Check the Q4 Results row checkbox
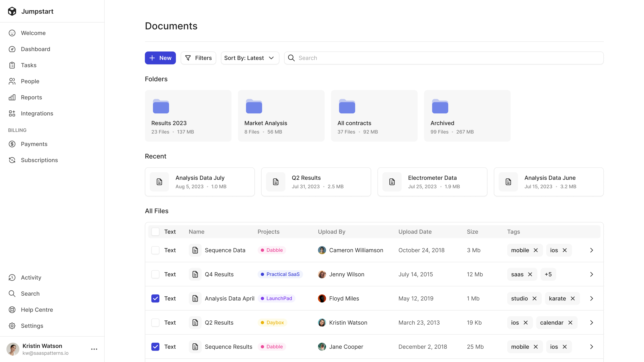Image resolution: width=644 pixels, height=362 pixels. (x=155, y=274)
